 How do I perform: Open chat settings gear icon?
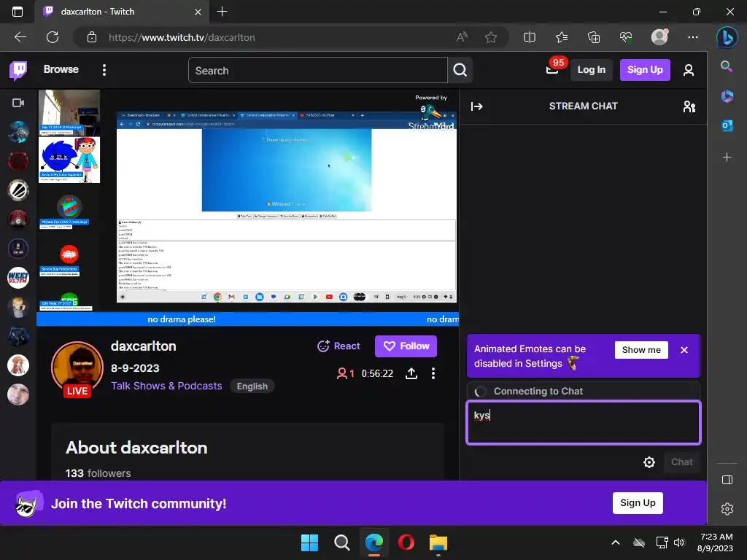click(x=649, y=462)
